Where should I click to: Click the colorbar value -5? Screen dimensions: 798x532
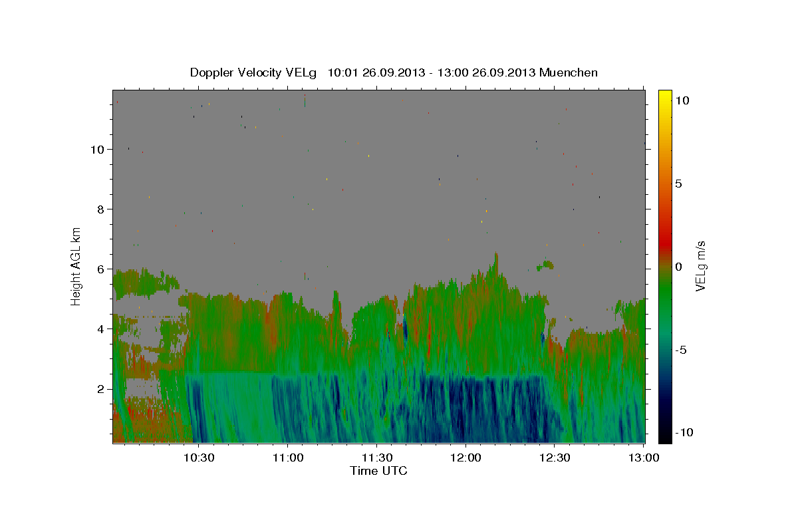(681, 350)
